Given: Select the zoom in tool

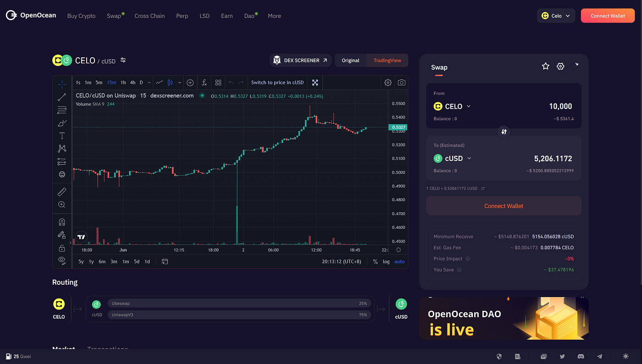Looking at the screenshot, I should click(62, 204).
